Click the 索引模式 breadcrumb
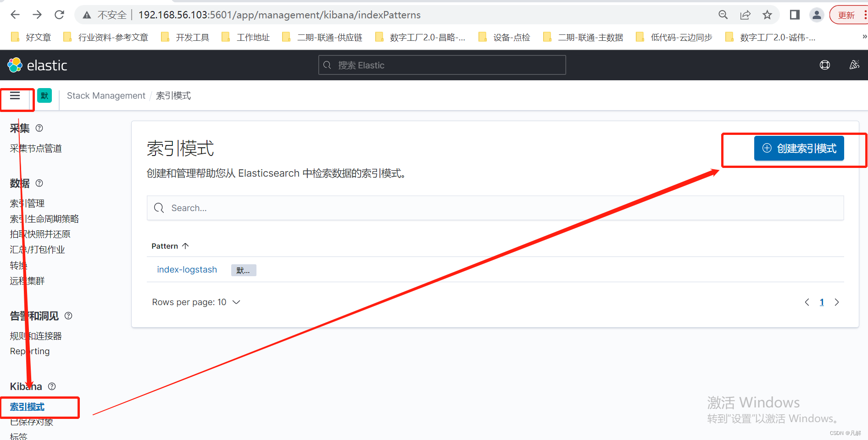Viewport: 868px width, 440px height. 173,95
